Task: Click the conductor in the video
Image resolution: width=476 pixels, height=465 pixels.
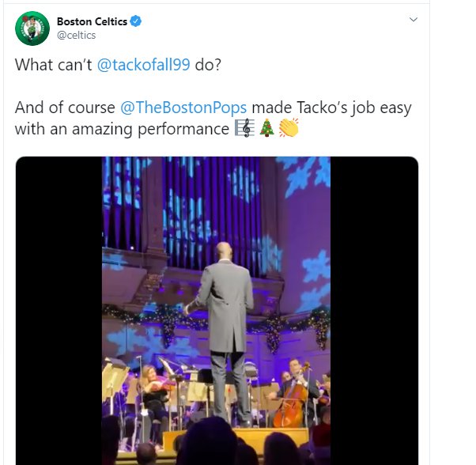Action: 225,308
